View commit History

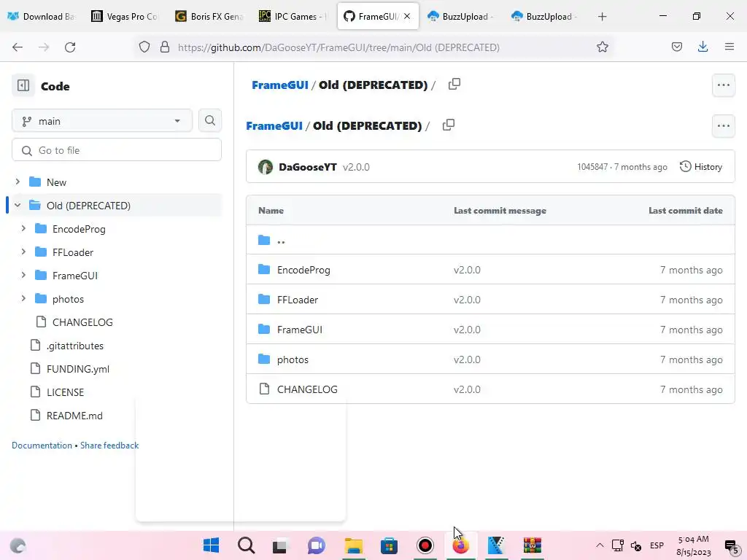click(x=701, y=167)
